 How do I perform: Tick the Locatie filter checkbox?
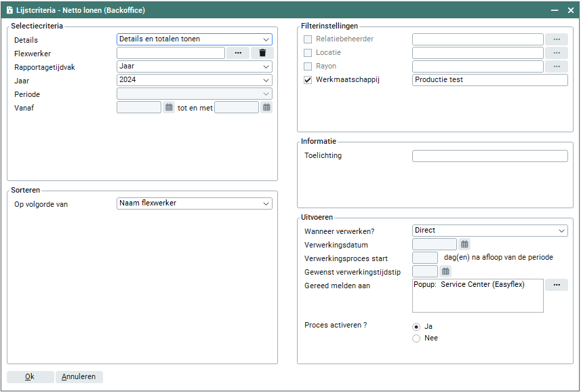pyautogui.click(x=308, y=53)
